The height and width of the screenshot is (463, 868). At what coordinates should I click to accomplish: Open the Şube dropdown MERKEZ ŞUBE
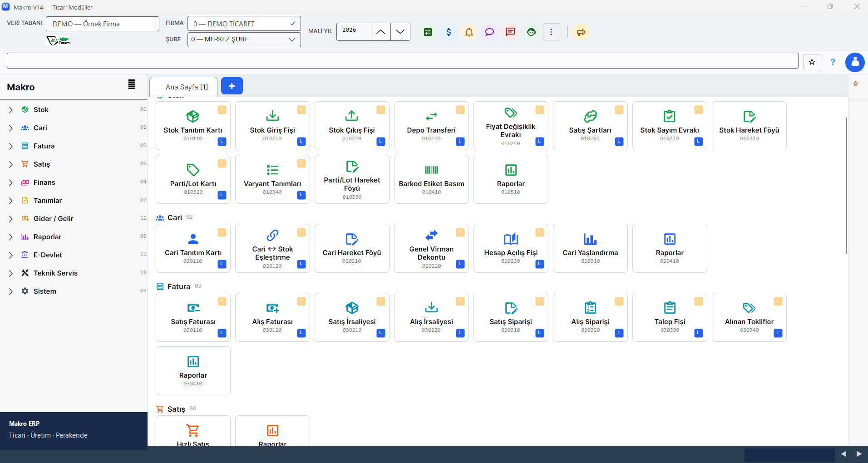(244, 39)
